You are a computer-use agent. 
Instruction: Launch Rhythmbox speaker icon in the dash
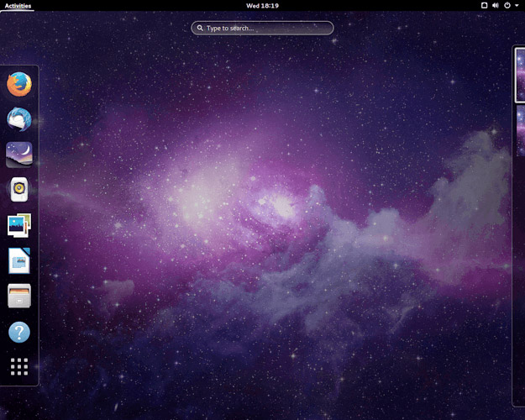pos(19,190)
